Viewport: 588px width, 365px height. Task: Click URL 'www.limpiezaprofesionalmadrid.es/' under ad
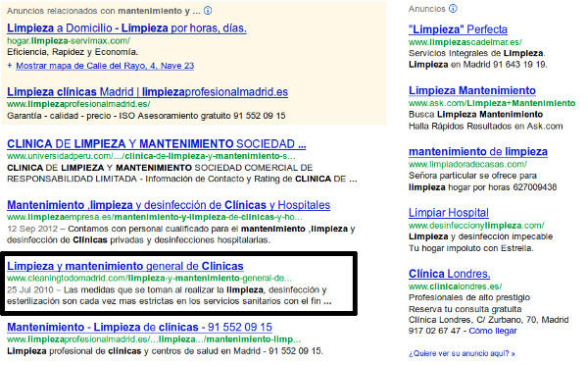[x=78, y=104]
